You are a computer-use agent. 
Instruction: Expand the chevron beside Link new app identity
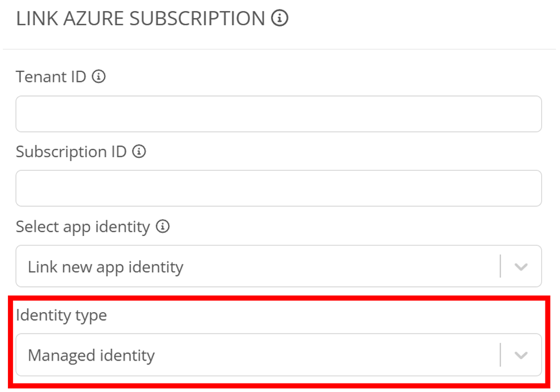point(521,267)
